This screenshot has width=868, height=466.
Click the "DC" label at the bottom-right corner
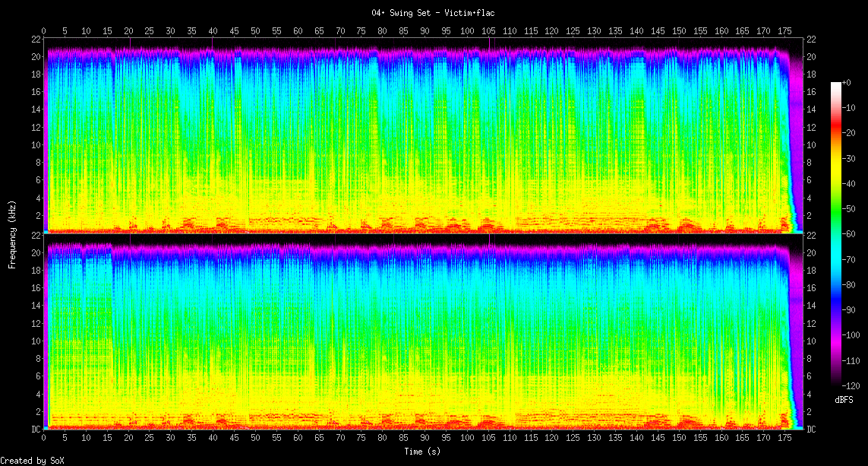point(811,430)
